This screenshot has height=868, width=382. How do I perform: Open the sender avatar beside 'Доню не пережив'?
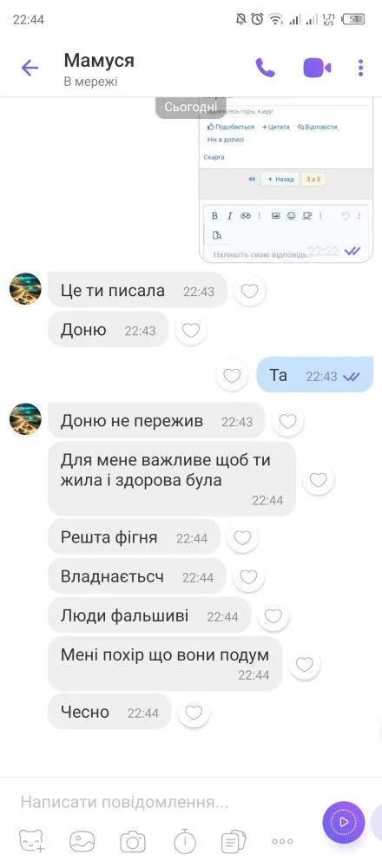tap(25, 419)
